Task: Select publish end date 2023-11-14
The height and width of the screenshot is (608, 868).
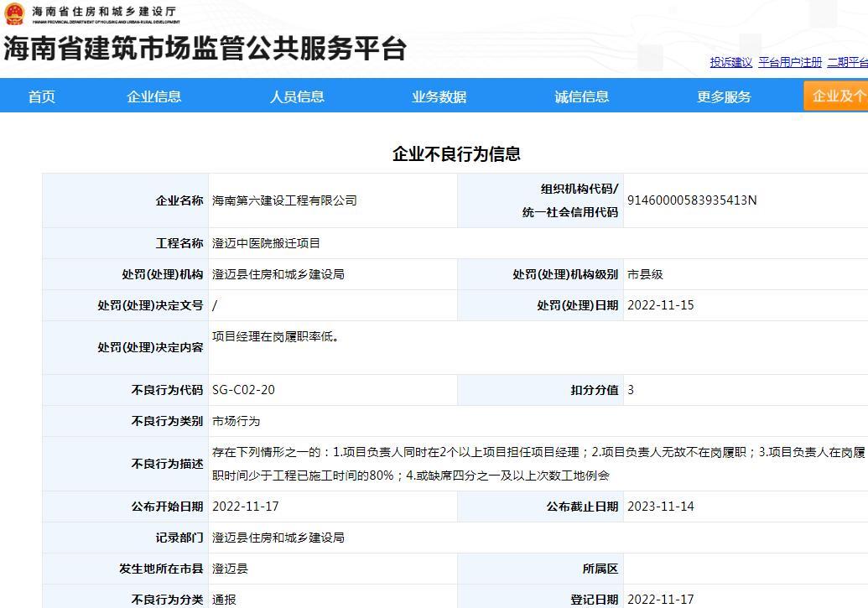Action: pos(660,507)
